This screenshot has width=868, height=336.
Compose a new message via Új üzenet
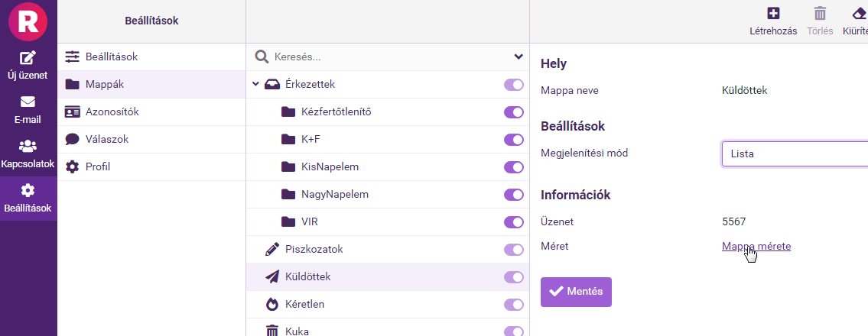click(28, 58)
